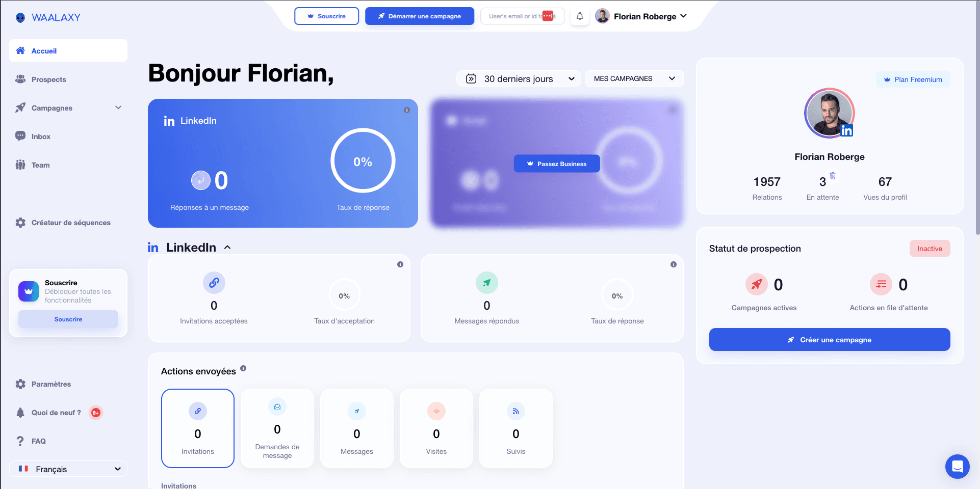Click the user email or id field
Screen dimensions: 980x489
pyautogui.click(x=514, y=16)
